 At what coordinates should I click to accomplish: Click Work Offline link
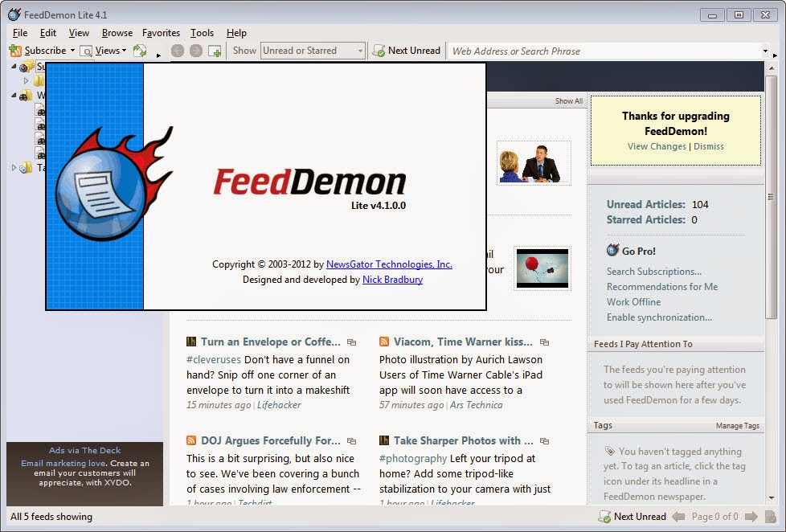click(x=633, y=302)
